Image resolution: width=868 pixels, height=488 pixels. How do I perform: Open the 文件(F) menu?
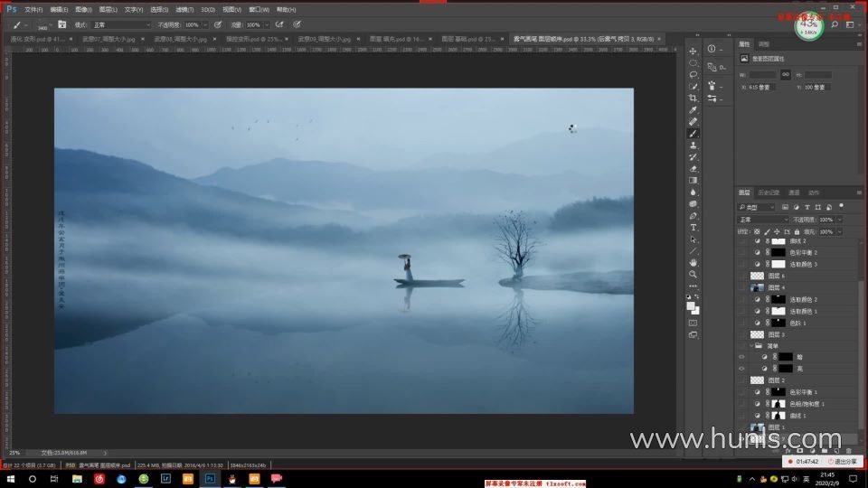(x=33, y=9)
